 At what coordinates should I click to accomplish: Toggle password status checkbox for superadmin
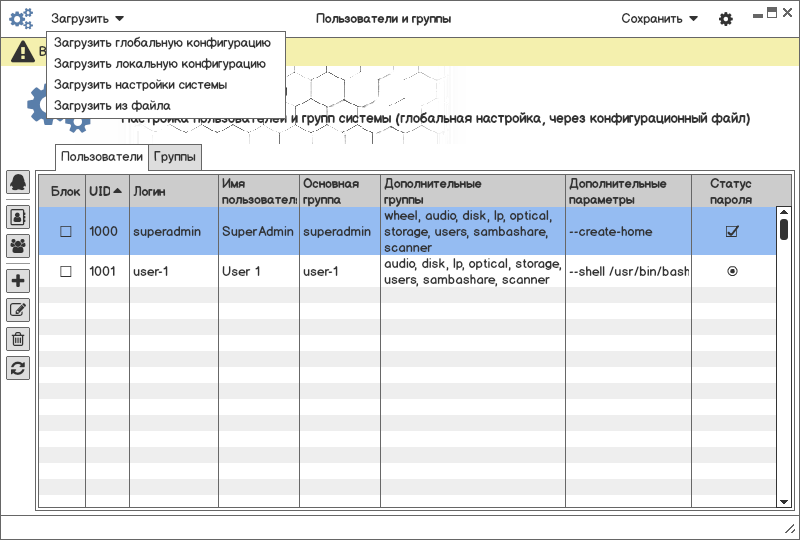732,231
